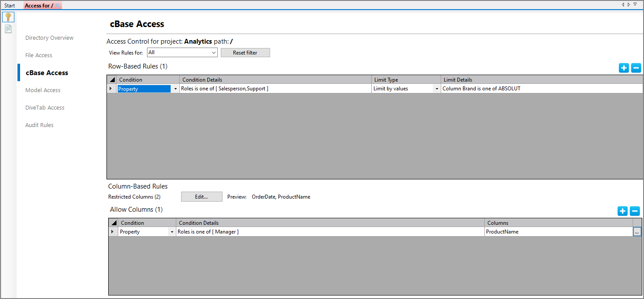Image resolution: width=644 pixels, height=299 pixels.
Task: Expand the Condition dropdown in Row-Based Rules
Action: (x=175, y=88)
